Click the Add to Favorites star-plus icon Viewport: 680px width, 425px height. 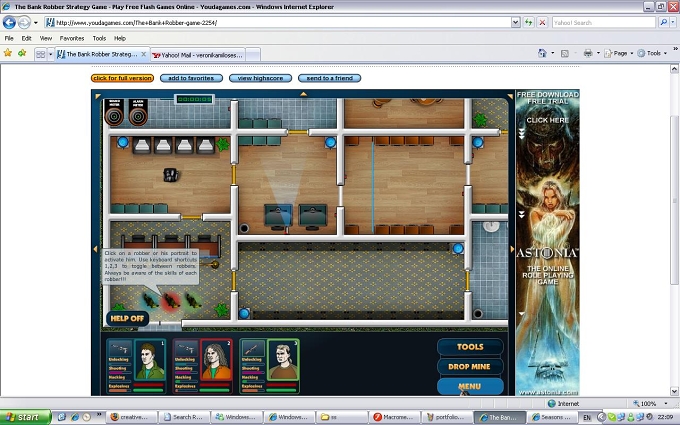[x=22, y=53]
